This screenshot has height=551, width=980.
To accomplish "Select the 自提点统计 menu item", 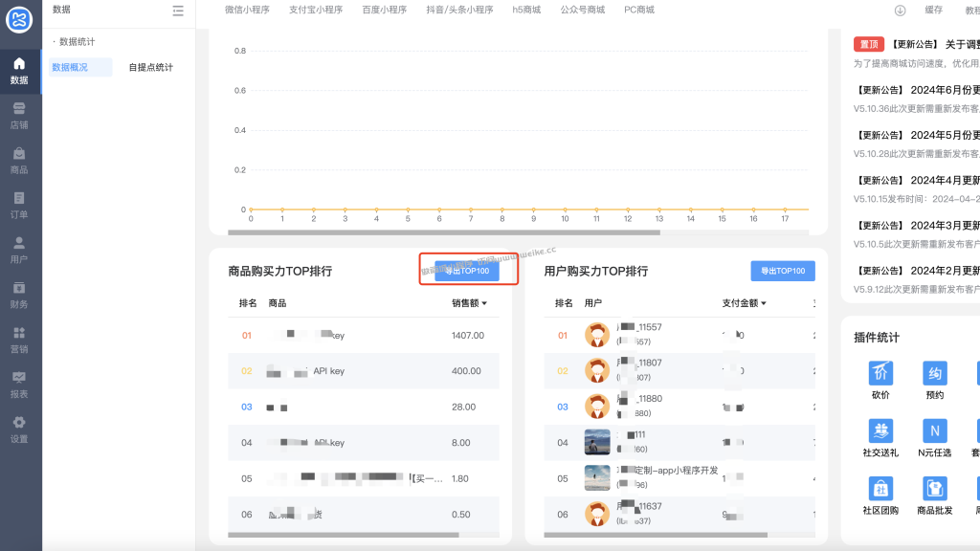I will pos(150,68).
